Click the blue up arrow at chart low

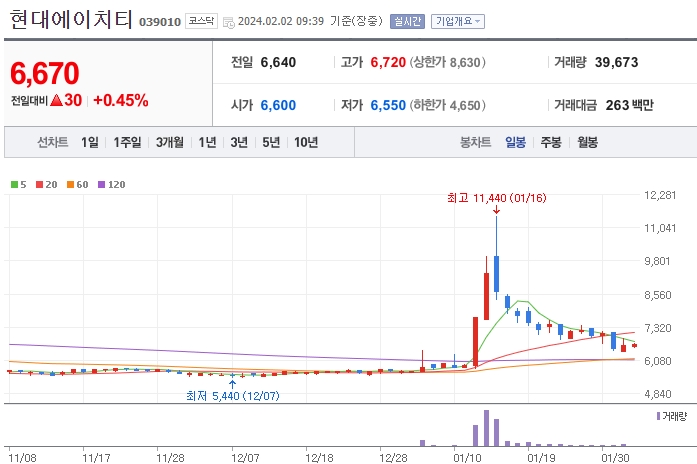(232, 384)
